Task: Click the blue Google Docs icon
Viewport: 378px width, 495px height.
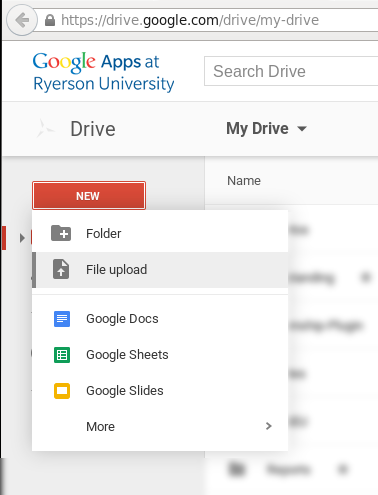Action: 62,319
